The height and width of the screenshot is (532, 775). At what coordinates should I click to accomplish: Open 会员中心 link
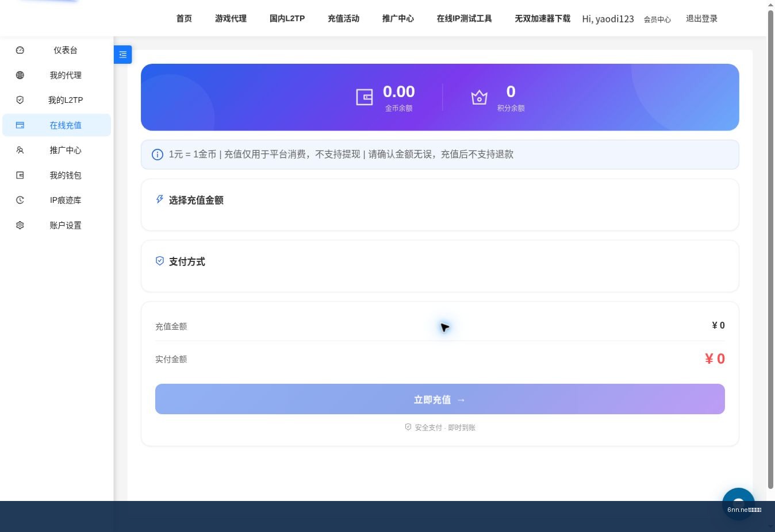658,20
